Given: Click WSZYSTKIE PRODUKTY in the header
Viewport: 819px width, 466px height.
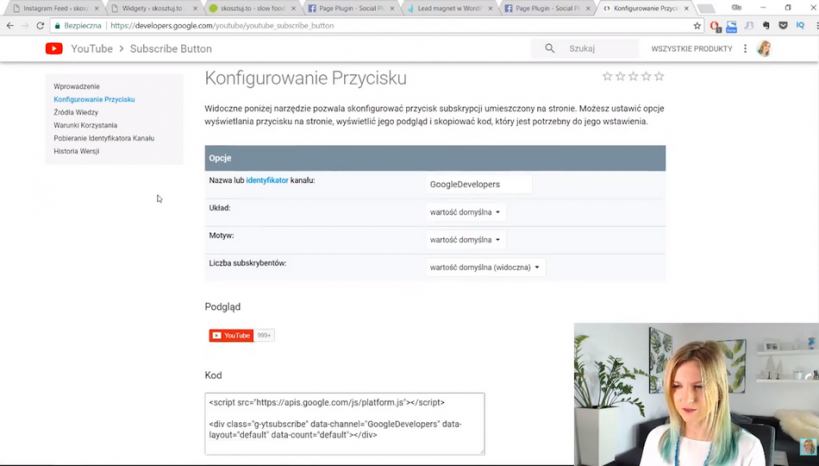Looking at the screenshot, I should [692, 49].
